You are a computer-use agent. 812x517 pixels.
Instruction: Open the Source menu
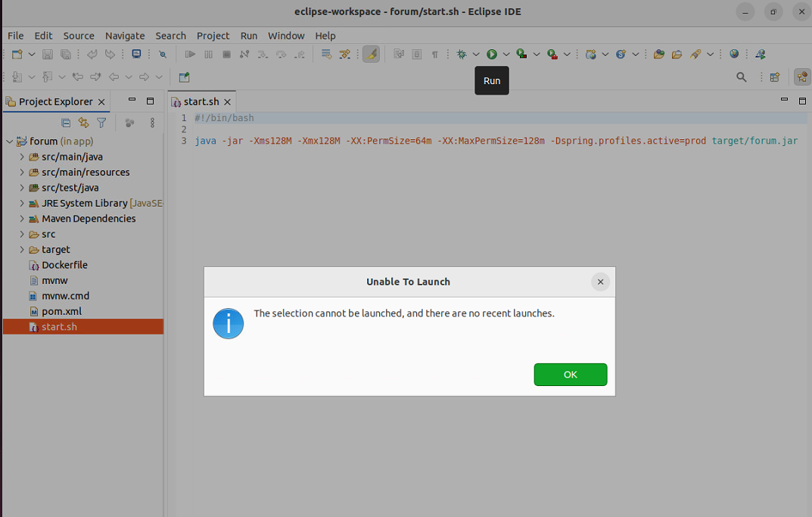coord(79,36)
